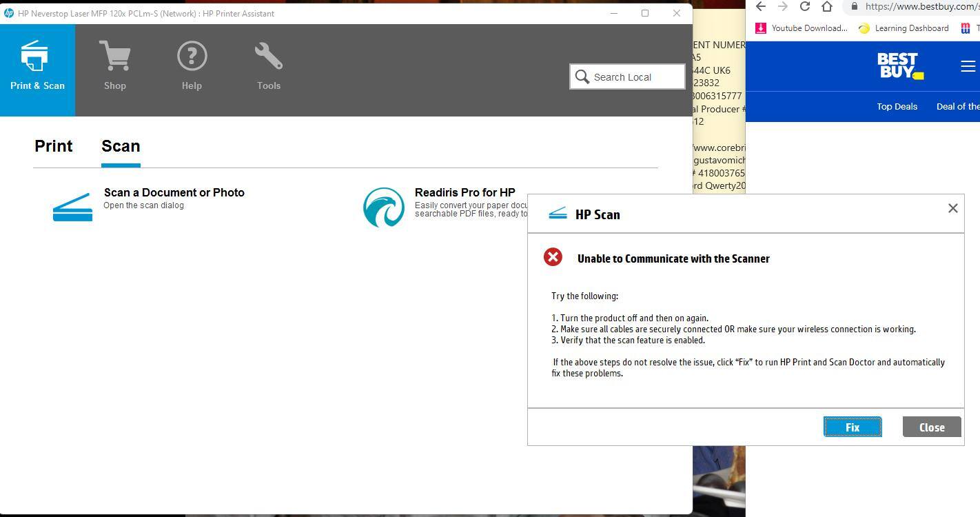Image resolution: width=980 pixels, height=517 pixels.
Task: Click the Help question mark icon
Action: [192, 57]
